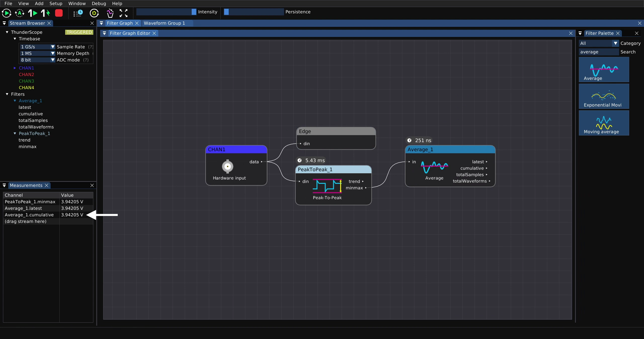Screen dimensions: 644x339
Task: Clear persistence with the bucket icon
Action: [110, 13]
